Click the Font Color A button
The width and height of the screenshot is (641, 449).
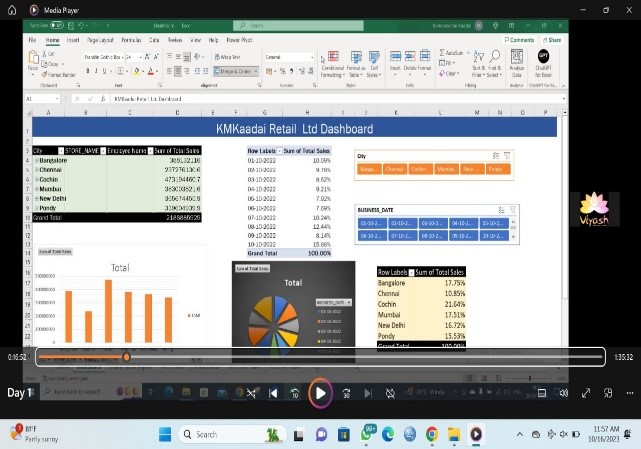pos(151,71)
